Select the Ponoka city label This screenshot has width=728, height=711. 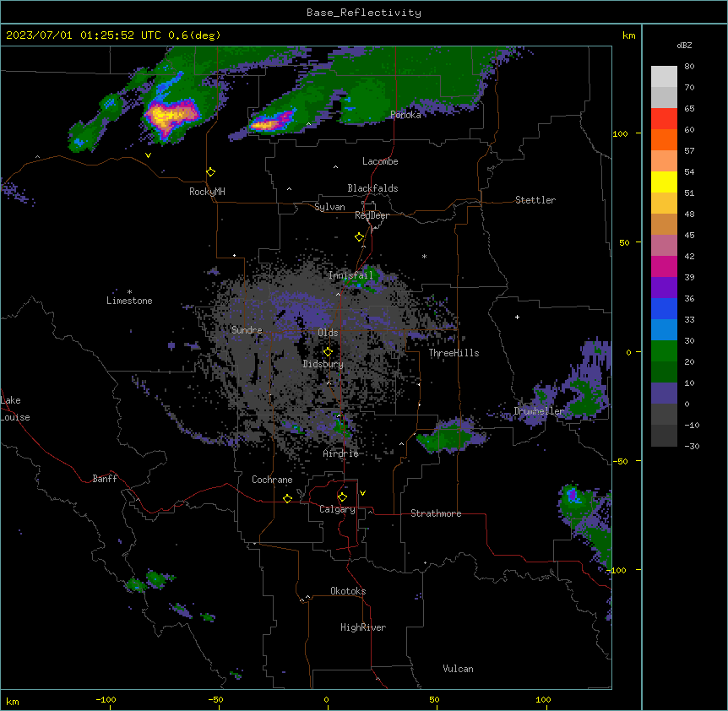(x=405, y=115)
